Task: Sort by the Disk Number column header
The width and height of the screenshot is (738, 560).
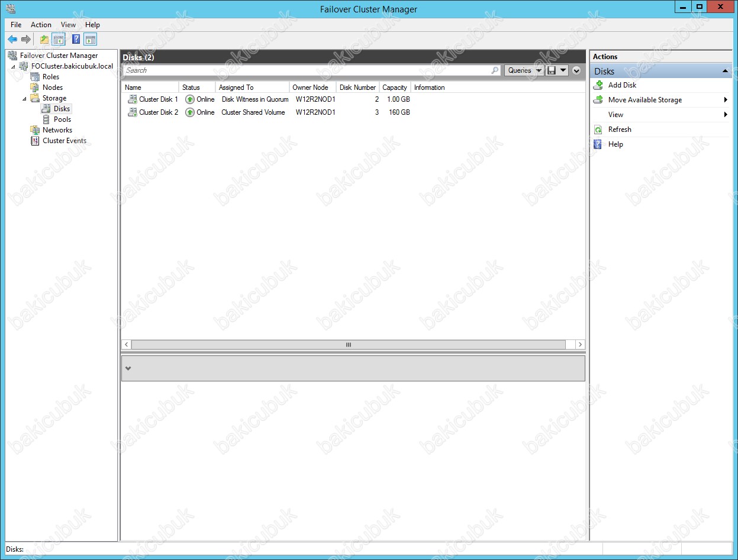Action: coord(358,88)
